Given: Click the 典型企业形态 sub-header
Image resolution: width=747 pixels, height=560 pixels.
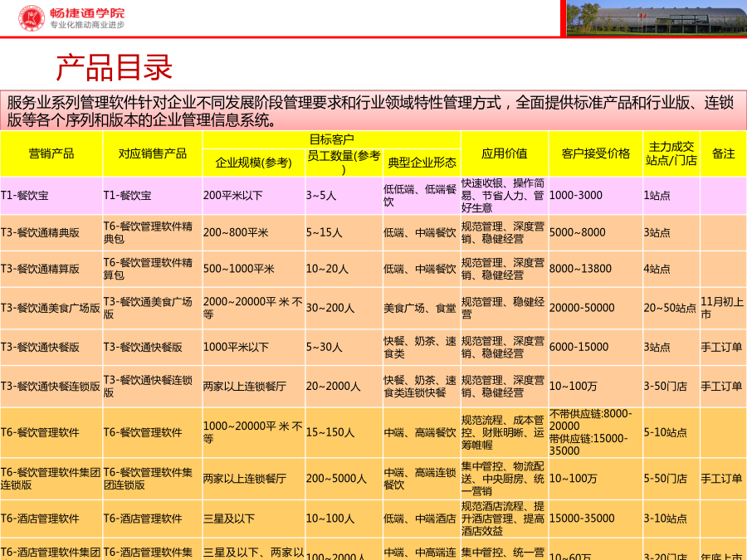Looking at the screenshot, I should tap(422, 163).
